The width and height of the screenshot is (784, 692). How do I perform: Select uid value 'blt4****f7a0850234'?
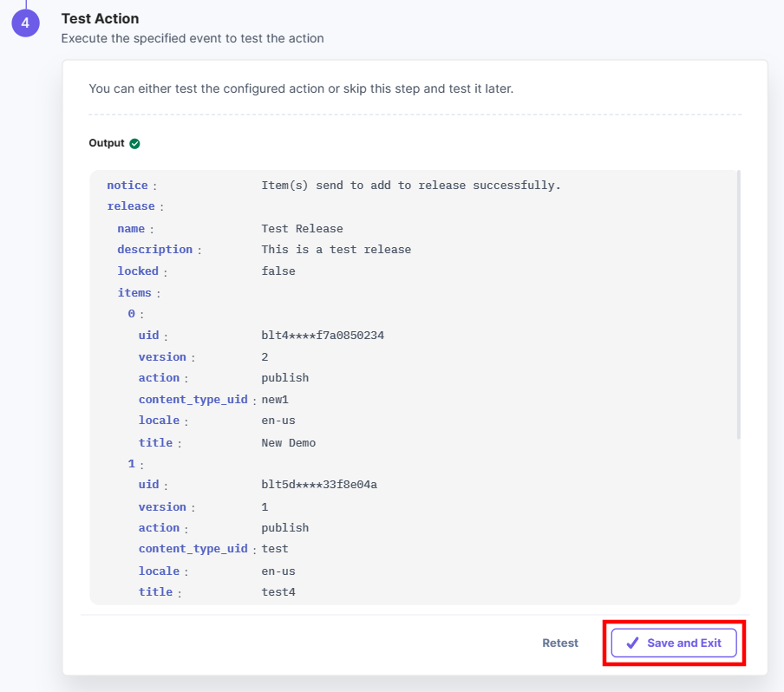click(323, 335)
